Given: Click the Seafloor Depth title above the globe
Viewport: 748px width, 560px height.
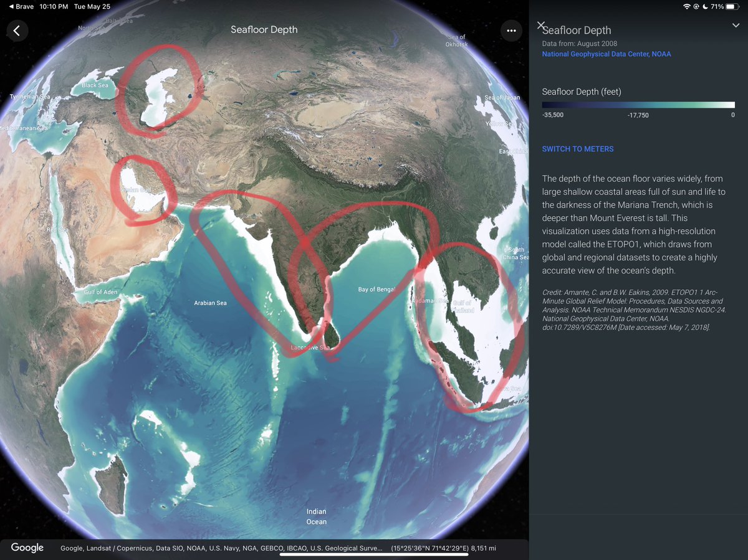Looking at the screenshot, I should (x=264, y=29).
